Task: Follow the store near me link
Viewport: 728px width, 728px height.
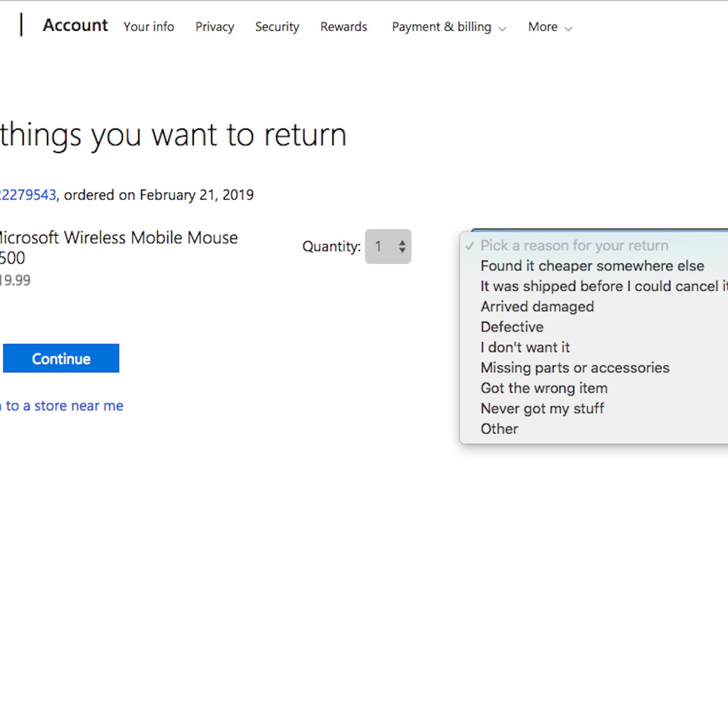Action: tap(63, 406)
